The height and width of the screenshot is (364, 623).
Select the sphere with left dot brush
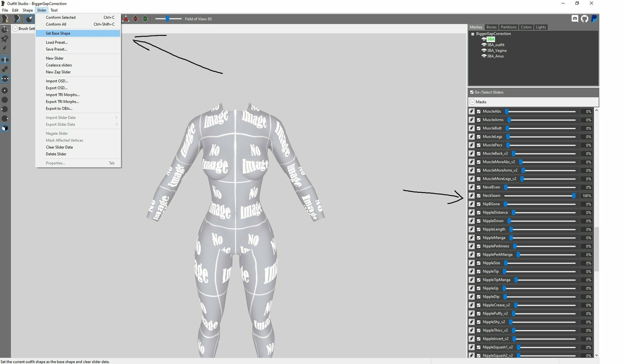pos(5,109)
